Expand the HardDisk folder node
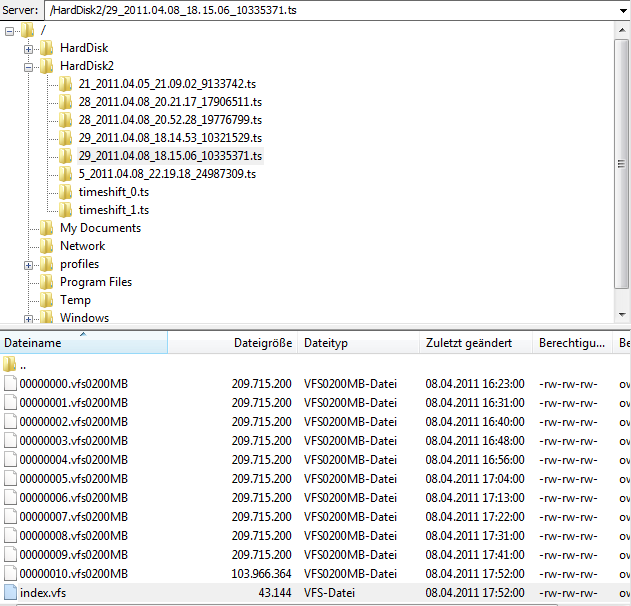Screen dimensions: 631x606 (28, 49)
